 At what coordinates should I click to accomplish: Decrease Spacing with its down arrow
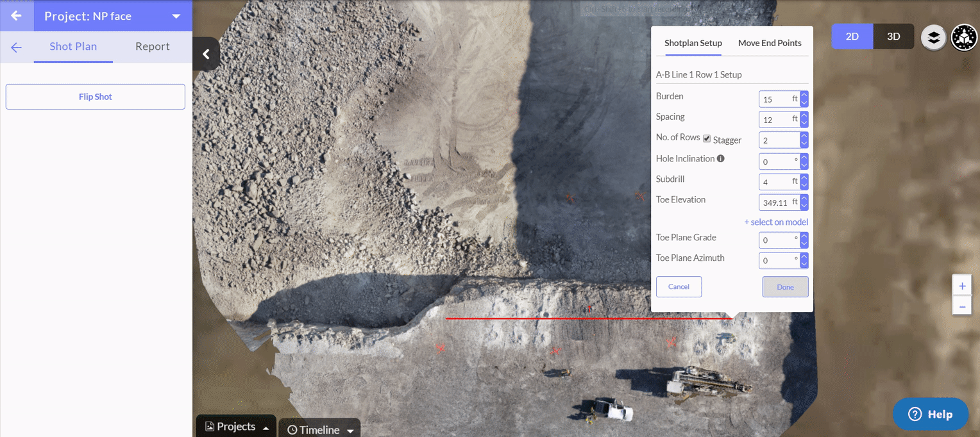coord(804,124)
